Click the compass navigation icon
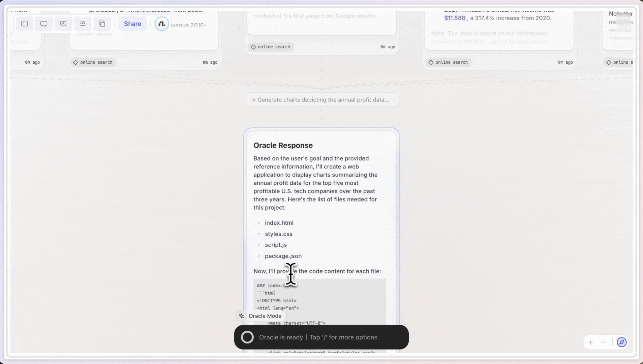 [622, 342]
